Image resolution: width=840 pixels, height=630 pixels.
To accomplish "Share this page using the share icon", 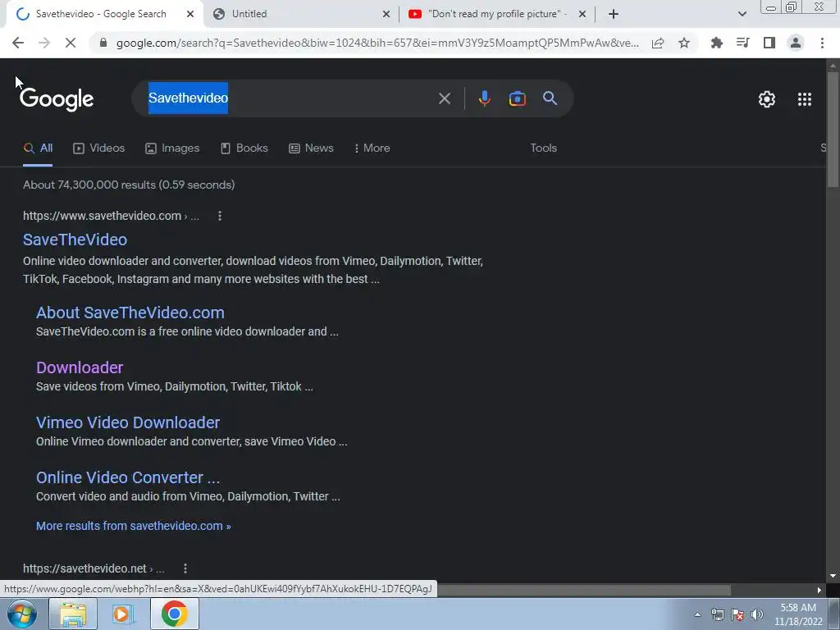I will click(x=658, y=43).
